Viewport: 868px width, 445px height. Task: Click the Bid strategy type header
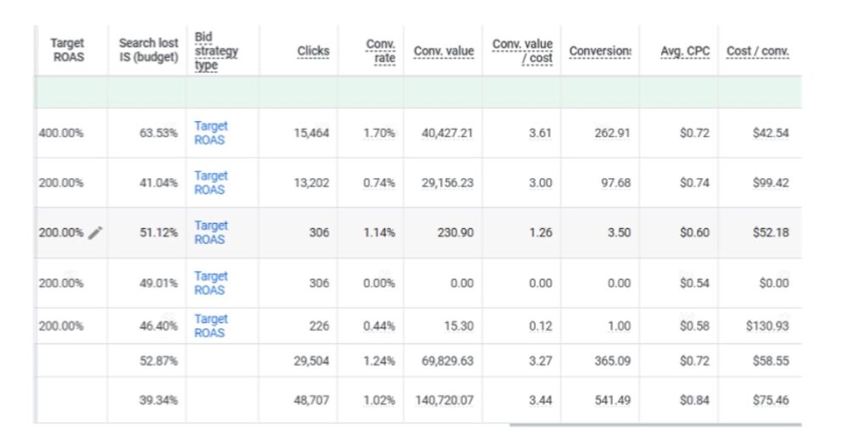click(215, 51)
